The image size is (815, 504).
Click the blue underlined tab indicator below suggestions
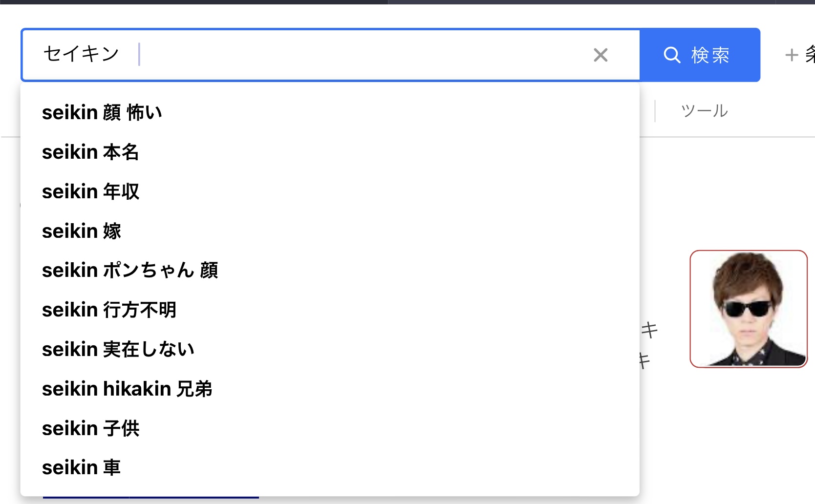click(151, 497)
